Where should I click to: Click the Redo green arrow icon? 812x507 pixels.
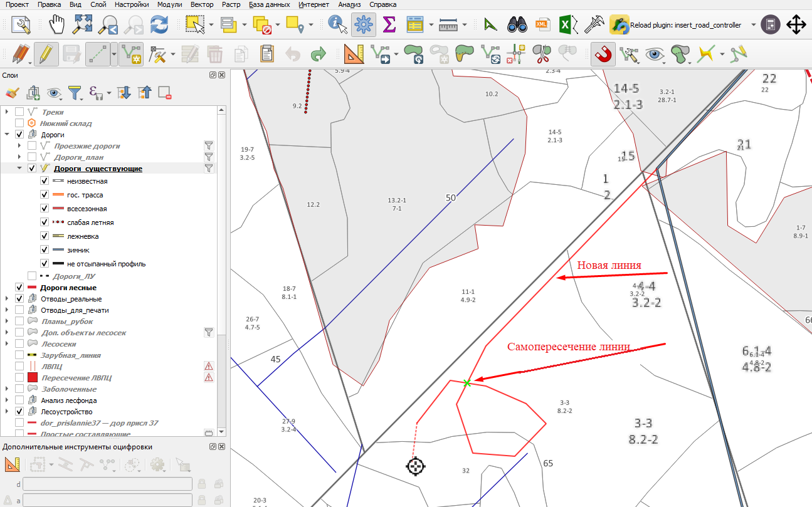pos(319,55)
